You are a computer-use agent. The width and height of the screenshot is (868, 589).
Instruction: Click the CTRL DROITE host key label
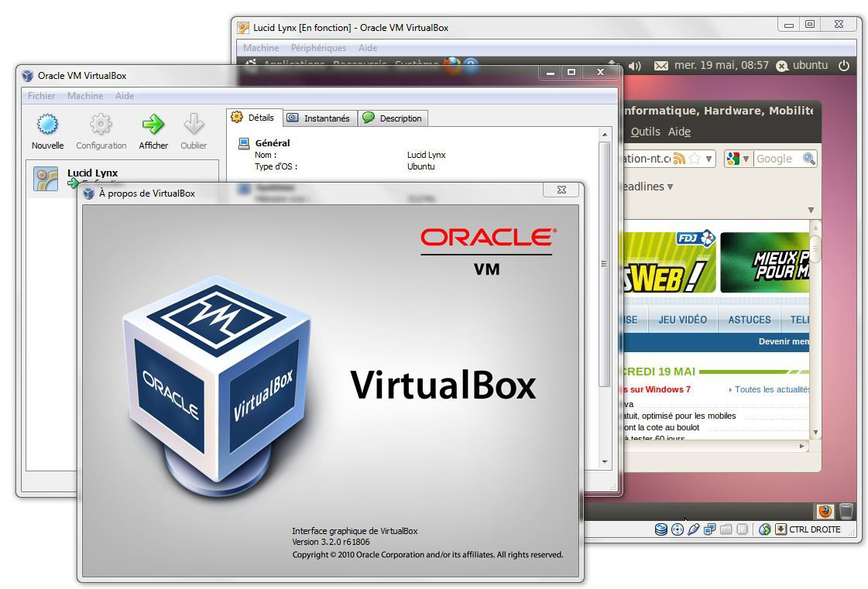click(x=815, y=529)
